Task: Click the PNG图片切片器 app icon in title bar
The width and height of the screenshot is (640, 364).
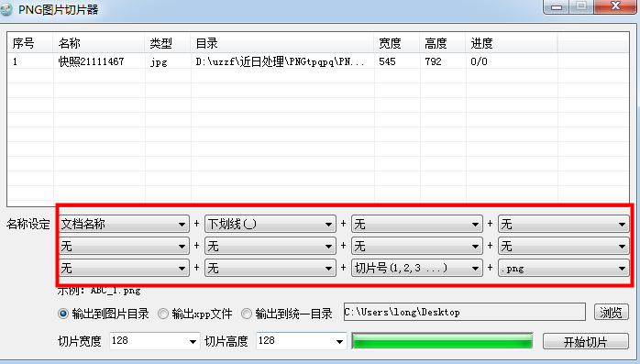Action: point(6,9)
